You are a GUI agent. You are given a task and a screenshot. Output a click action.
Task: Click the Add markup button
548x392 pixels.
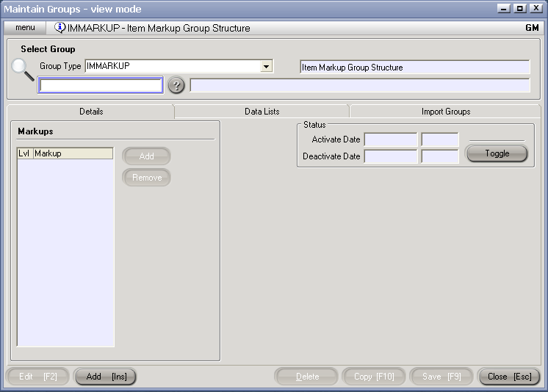146,156
